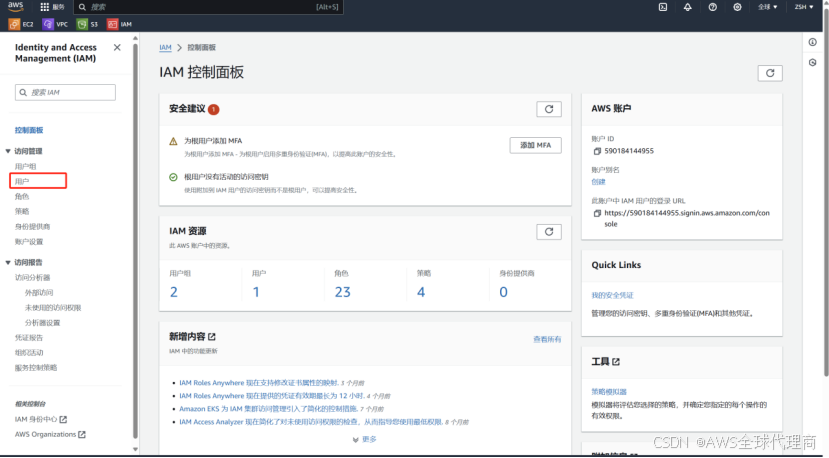The width and height of the screenshot is (829, 458).
Task: Open IAM Roles Anywhere 12 小时 news item
Action: coord(271,396)
